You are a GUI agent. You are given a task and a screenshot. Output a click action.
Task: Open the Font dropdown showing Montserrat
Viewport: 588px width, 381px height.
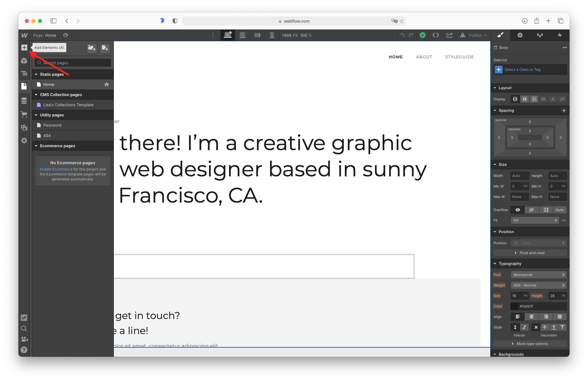click(538, 275)
